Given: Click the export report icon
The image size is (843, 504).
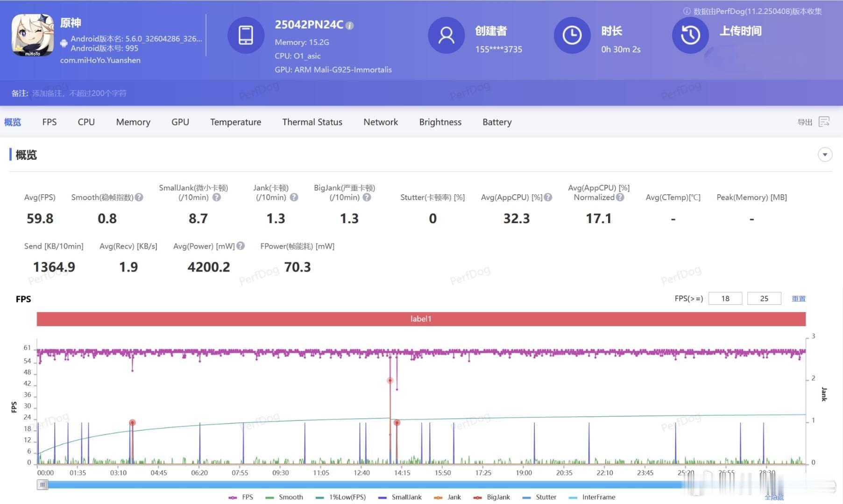Looking at the screenshot, I should 824,122.
